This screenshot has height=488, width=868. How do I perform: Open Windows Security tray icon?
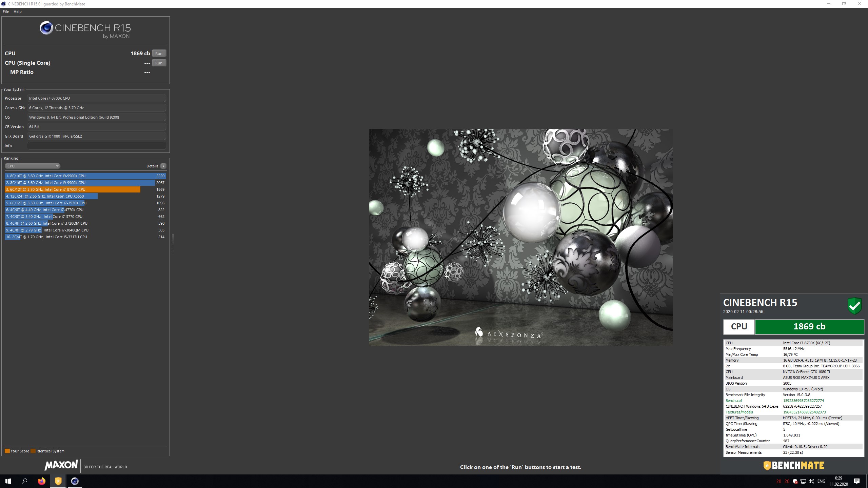[x=795, y=481]
